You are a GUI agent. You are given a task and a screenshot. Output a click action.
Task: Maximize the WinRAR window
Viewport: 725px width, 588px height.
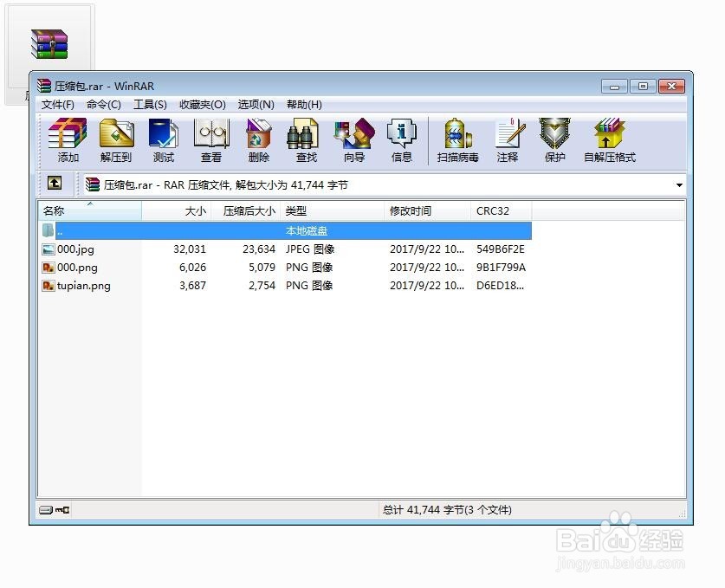click(x=643, y=87)
